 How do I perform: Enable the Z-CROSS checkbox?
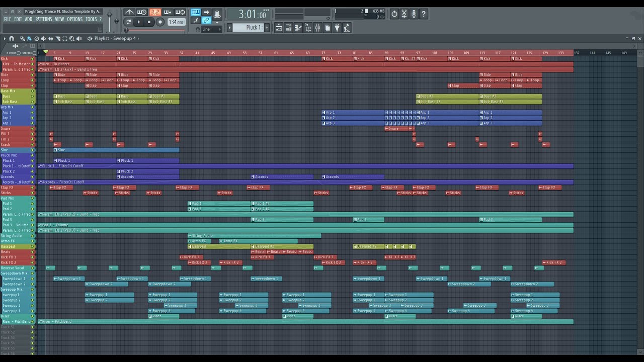pos(19,53)
